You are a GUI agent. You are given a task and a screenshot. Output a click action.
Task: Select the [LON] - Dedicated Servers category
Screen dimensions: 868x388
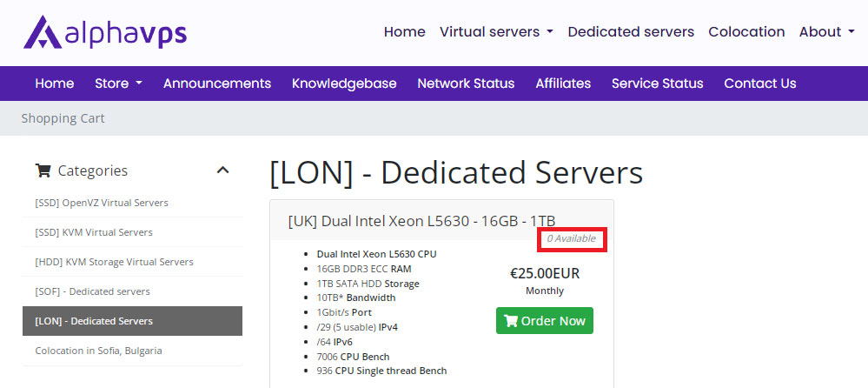[x=132, y=321]
